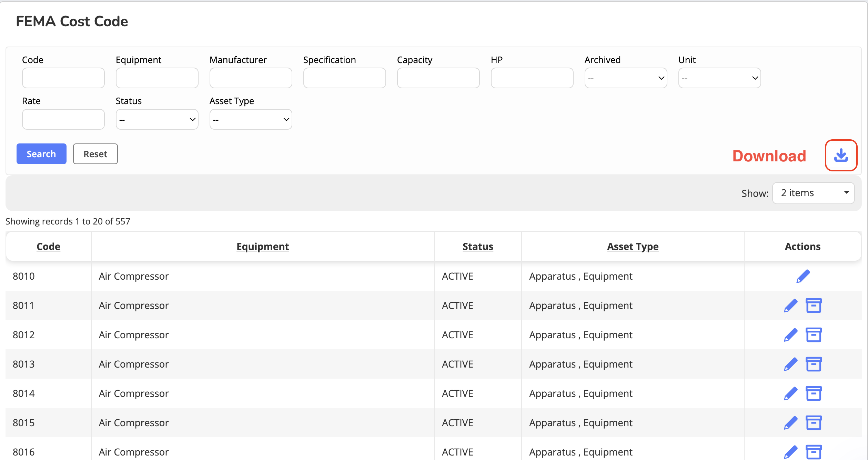Open the Archived filter dropdown

(626, 78)
